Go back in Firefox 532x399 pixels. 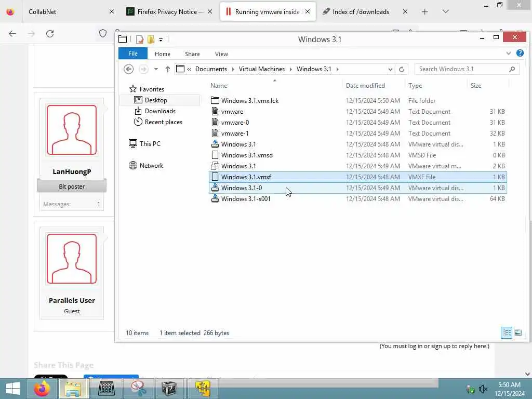click(x=12, y=34)
